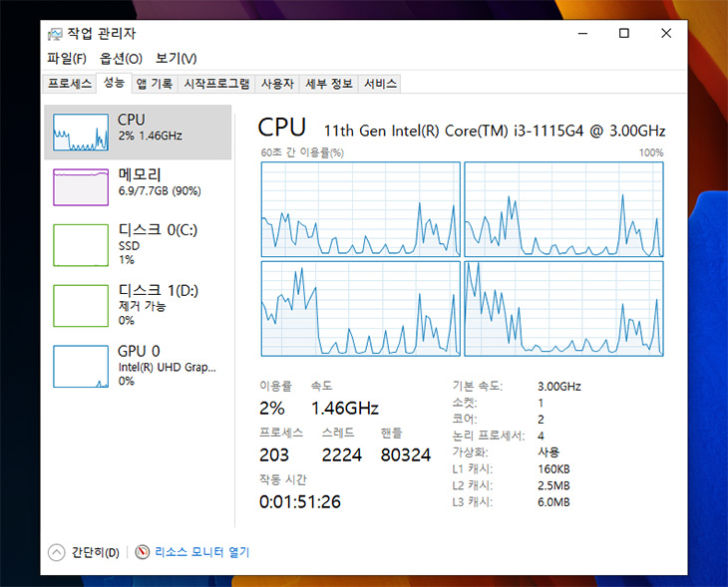Click the L1 캐시 value 160KB
Screen dimensions: 728x587
pos(553,468)
